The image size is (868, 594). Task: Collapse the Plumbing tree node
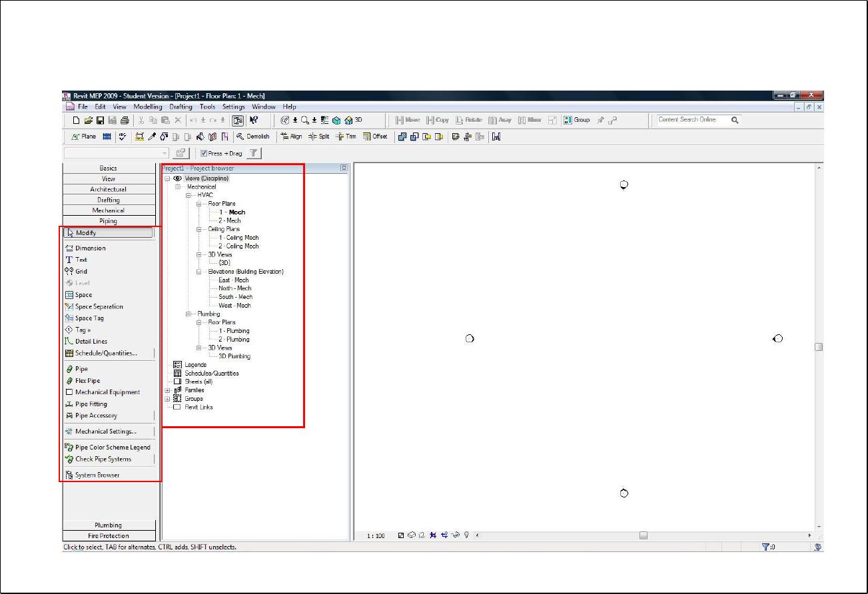[189, 314]
